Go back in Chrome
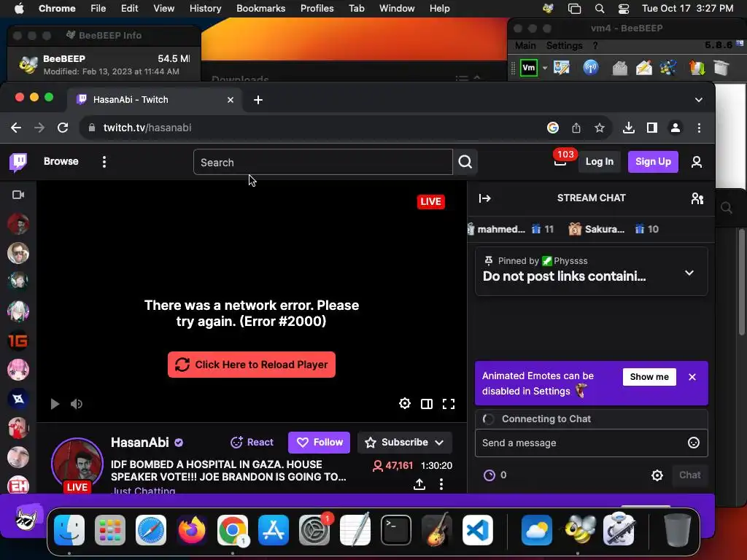747x560 pixels. 16,128
